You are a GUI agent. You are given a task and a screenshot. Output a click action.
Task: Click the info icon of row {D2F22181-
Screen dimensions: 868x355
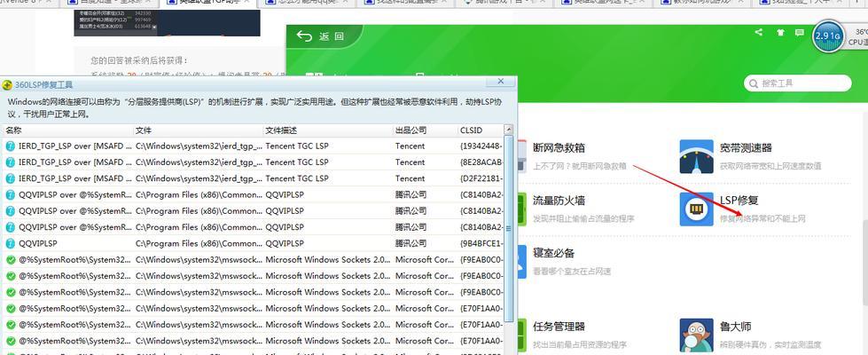click(11, 178)
